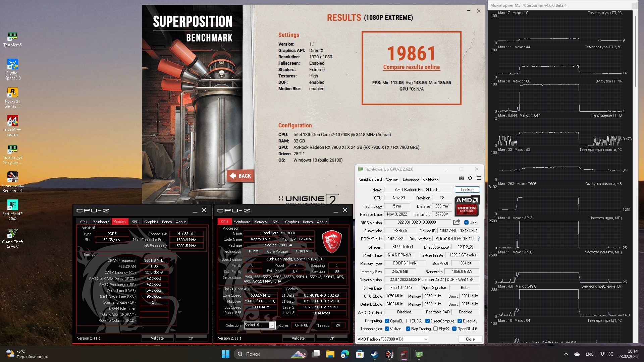Click BACK button in Superposition
The height and width of the screenshot is (362, 644).
click(240, 176)
